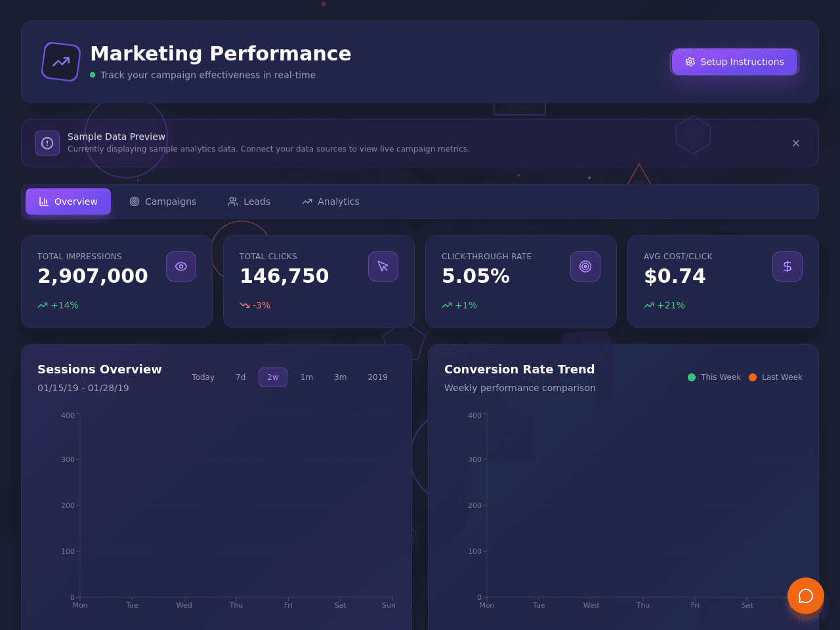The height and width of the screenshot is (630, 840).
Task: Click the Setup Instructions button
Action: coord(734,62)
